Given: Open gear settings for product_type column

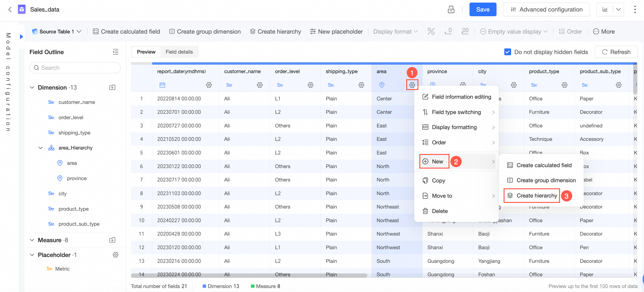Looking at the screenshot, I should pos(564,85).
